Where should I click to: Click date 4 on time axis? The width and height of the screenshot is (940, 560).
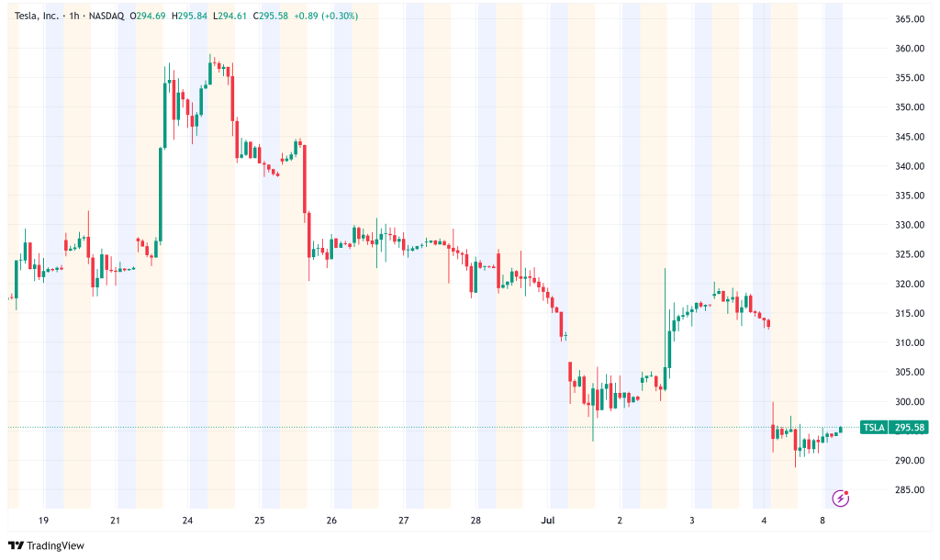pyautogui.click(x=764, y=521)
